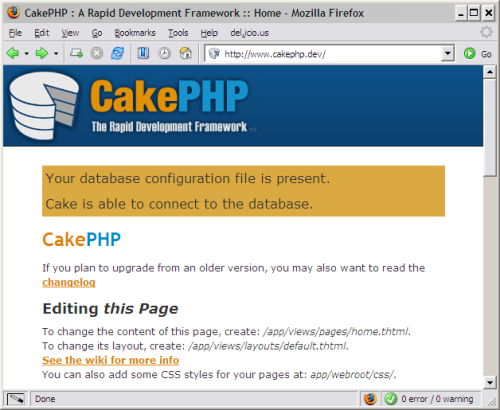The image size is (500, 410).
Task: Open the Forward history dropdown arrow
Action: pos(56,53)
